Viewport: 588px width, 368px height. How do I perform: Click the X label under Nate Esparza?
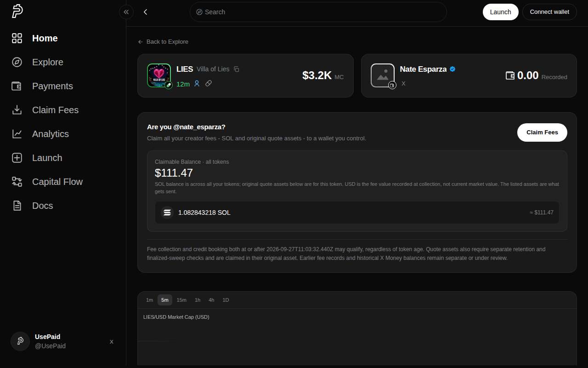403,84
